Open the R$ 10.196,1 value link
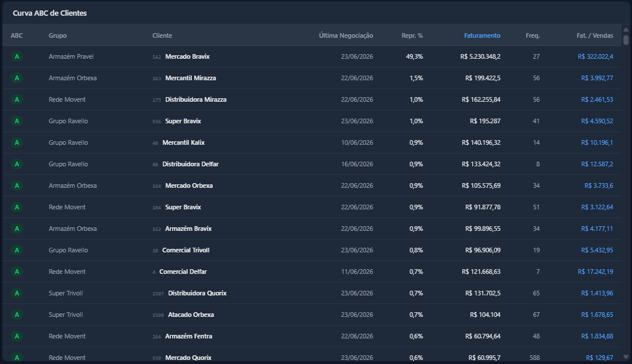This screenshot has width=632, height=364. click(x=597, y=142)
